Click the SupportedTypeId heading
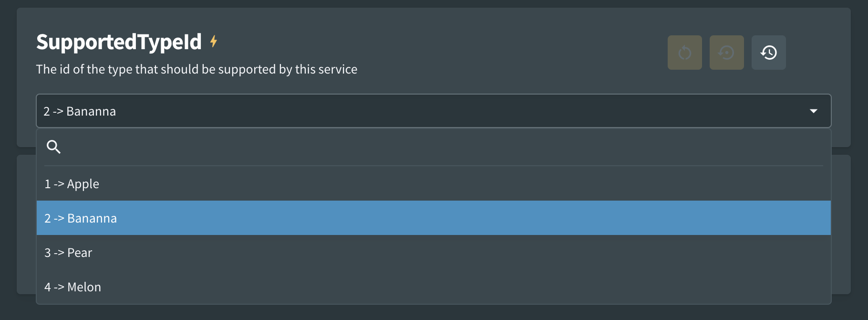The width and height of the screenshot is (868, 320). point(119,42)
